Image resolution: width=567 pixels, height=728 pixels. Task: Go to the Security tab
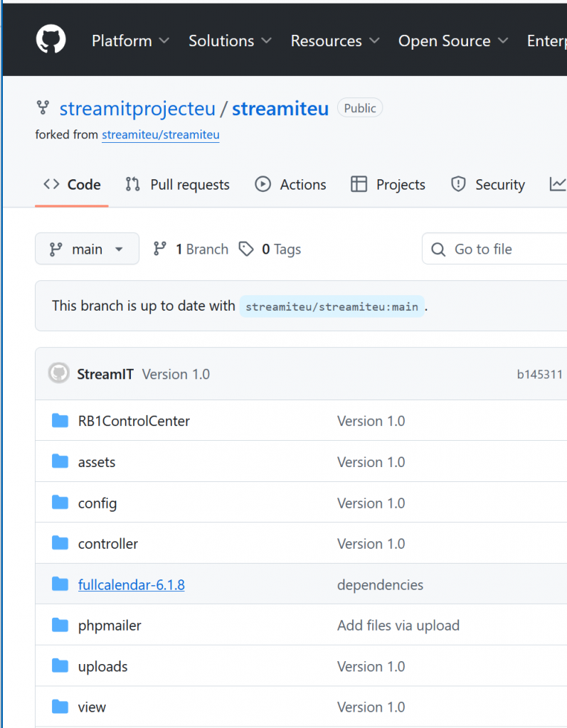click(x=488, y=185)
